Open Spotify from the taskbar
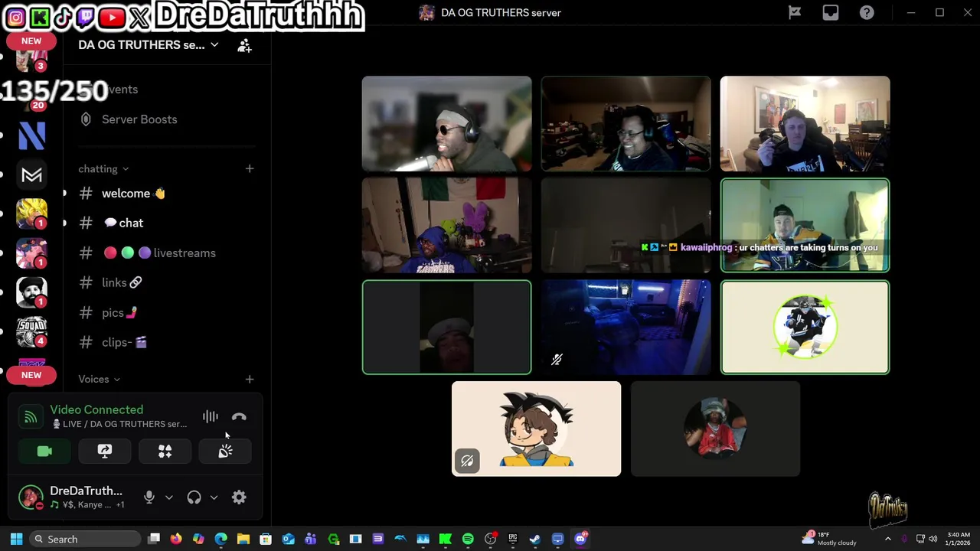The height and width of the screenshot is (551, 980). click(468, 539)
